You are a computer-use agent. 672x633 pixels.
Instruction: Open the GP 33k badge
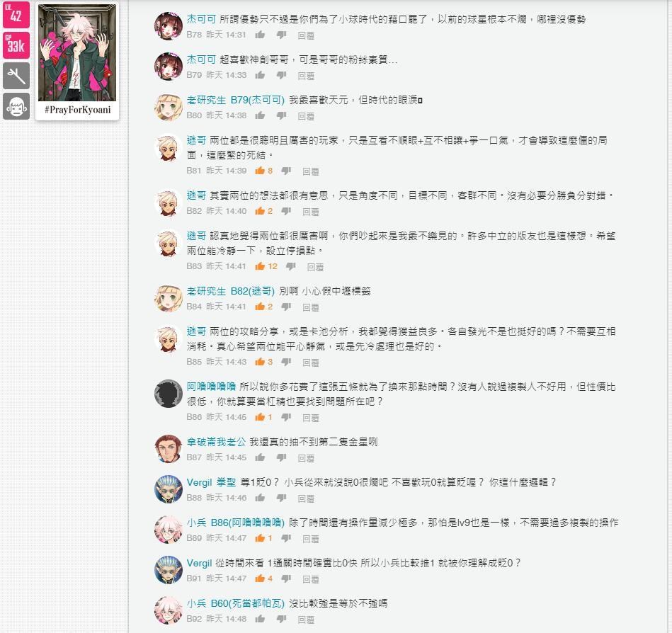[16, 45]
